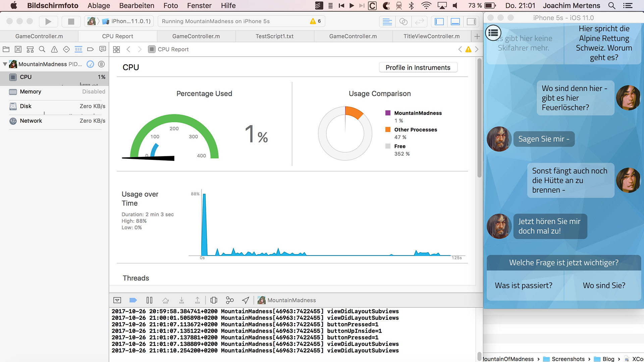Click the CPU report vertical scrollbar
The height and width of the screenshot is (362, 644).
coord(479,118)
